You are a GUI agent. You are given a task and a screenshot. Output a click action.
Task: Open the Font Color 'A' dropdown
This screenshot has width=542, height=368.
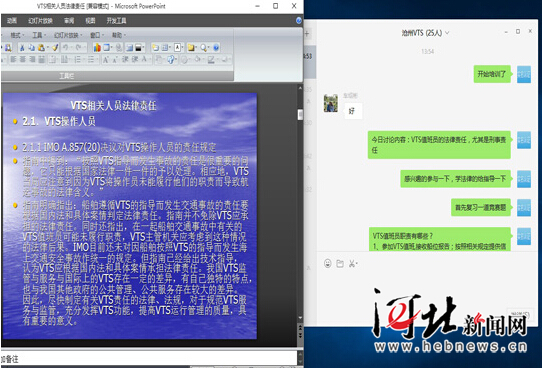(x=150, y=59)
